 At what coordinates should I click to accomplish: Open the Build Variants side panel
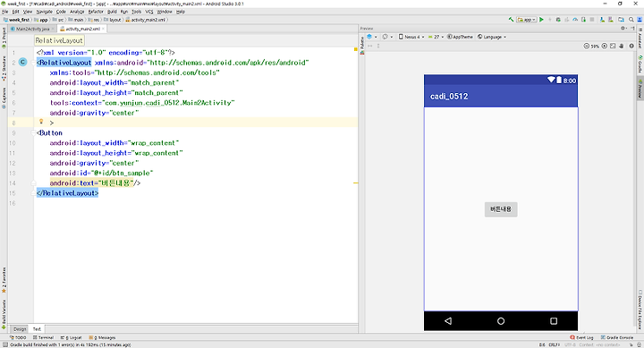coord(4,314)
